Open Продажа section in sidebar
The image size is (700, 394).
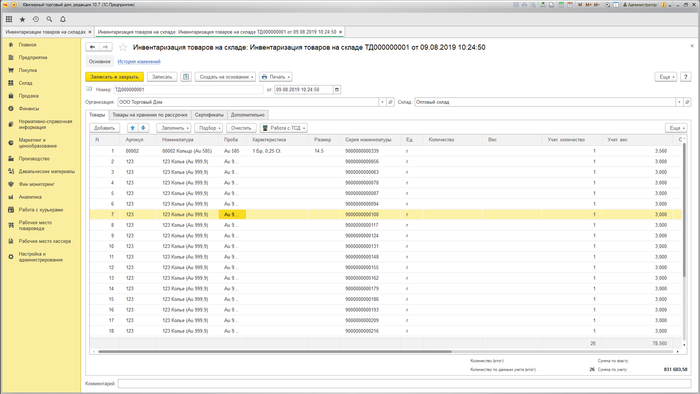[29, 96]
